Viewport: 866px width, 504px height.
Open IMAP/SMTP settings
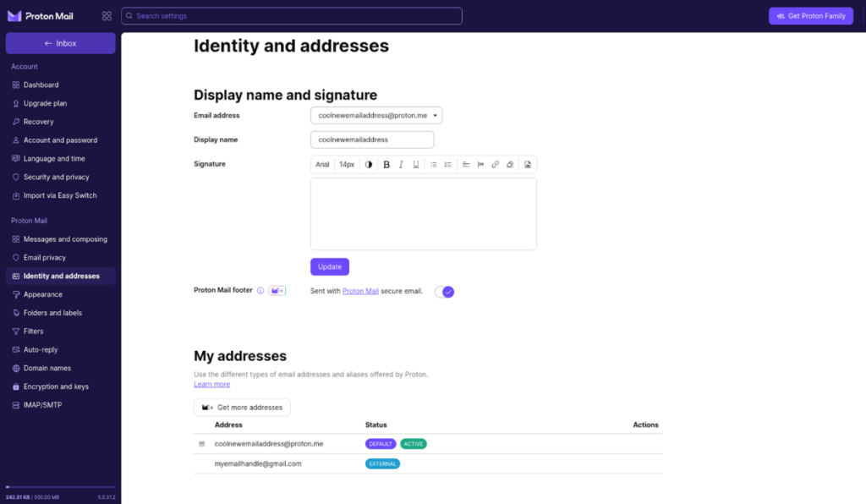pos(60,405)
